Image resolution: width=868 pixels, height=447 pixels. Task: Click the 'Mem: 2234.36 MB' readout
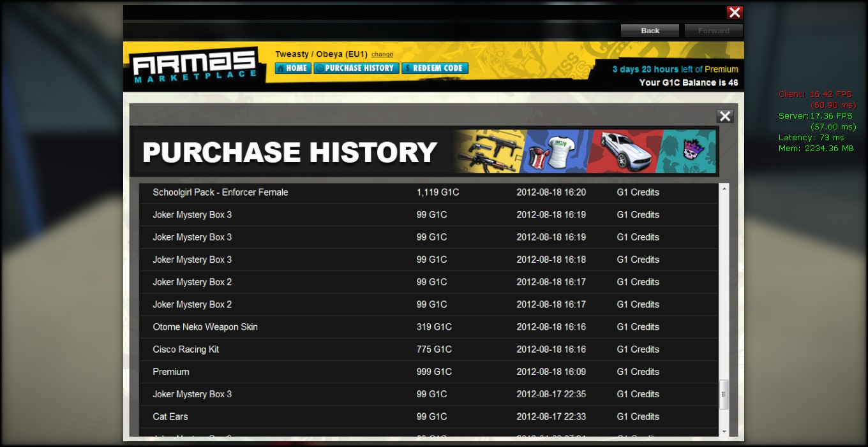(816, 149)
